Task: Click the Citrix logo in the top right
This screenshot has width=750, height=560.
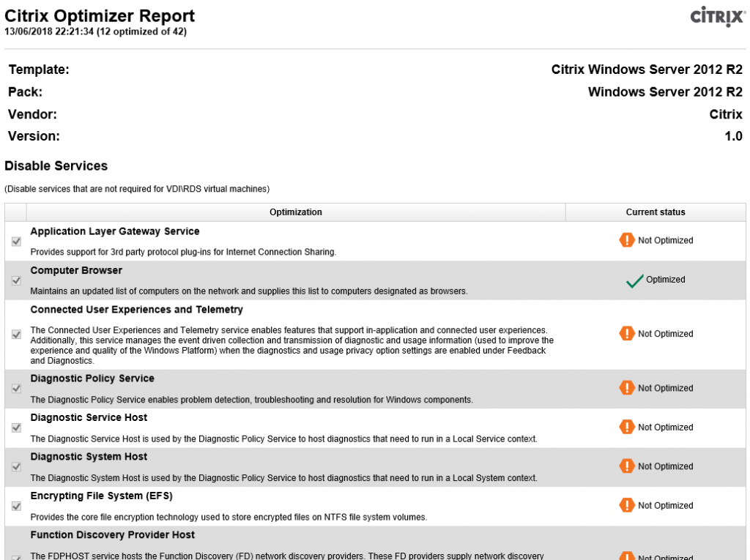Action: (716, 17)
